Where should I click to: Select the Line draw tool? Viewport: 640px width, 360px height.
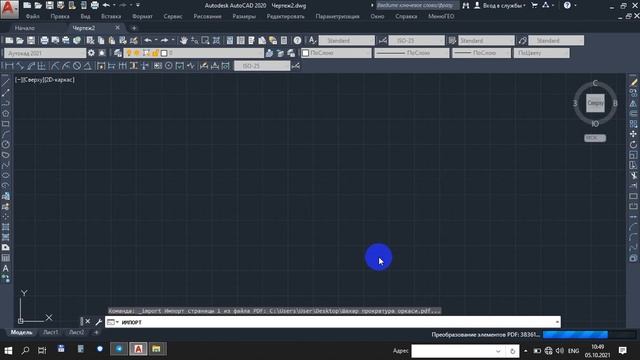(x=5, y=83)
